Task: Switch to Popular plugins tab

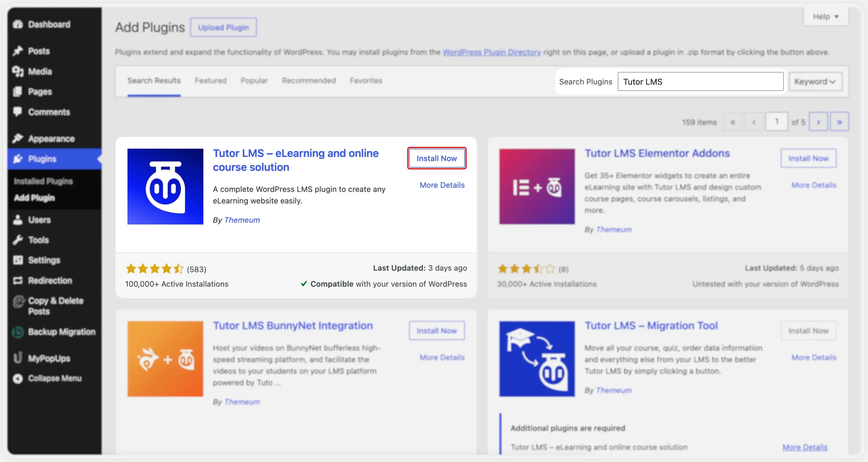Action: [x=254, y=81]
